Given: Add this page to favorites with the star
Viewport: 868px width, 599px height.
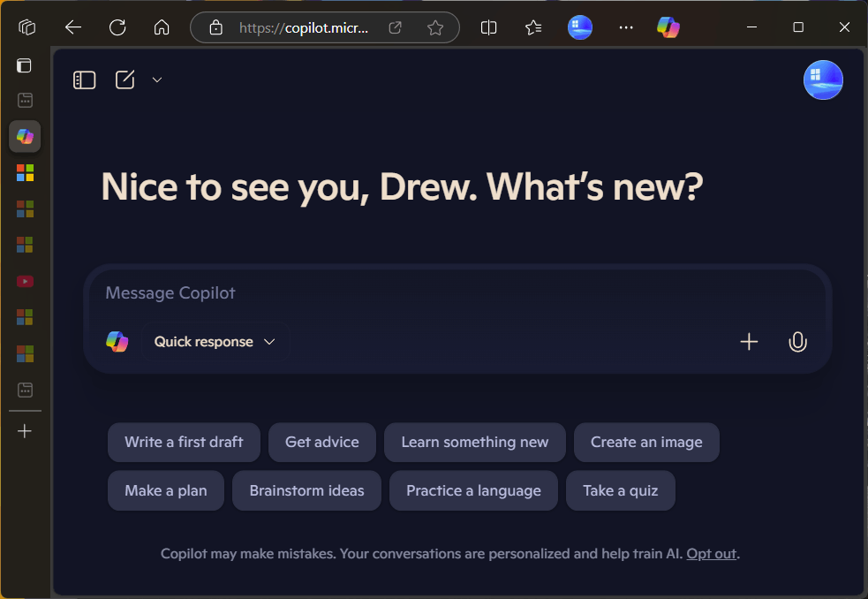Looking at the screenshot, I should [x=435, y=27].
